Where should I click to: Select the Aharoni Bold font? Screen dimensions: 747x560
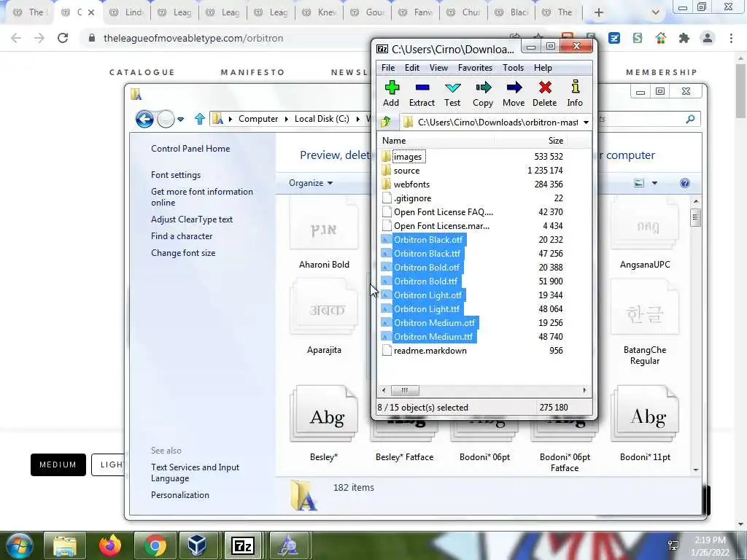click(x=324, y=235)
